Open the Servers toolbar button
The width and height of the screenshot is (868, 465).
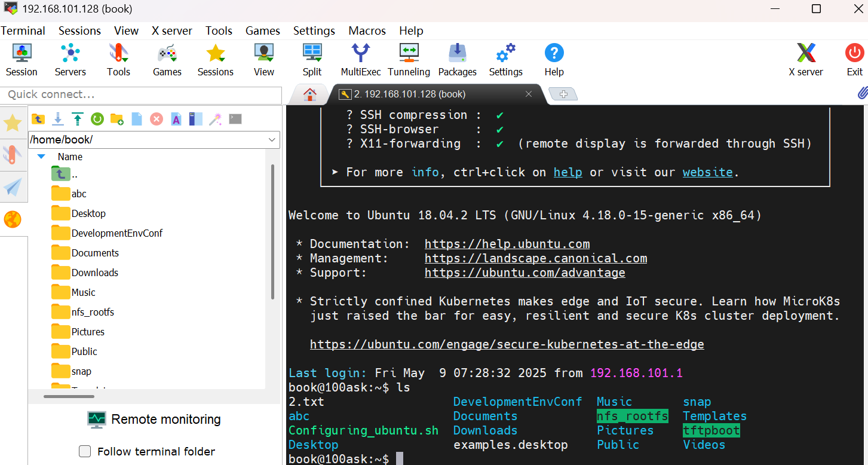click(x=70, y=60)
